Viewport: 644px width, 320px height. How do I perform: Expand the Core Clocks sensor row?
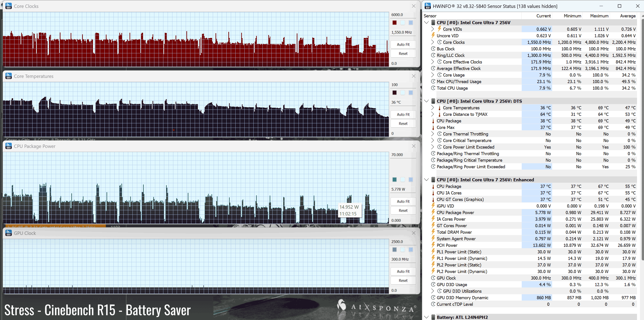(x=433, y=42)
